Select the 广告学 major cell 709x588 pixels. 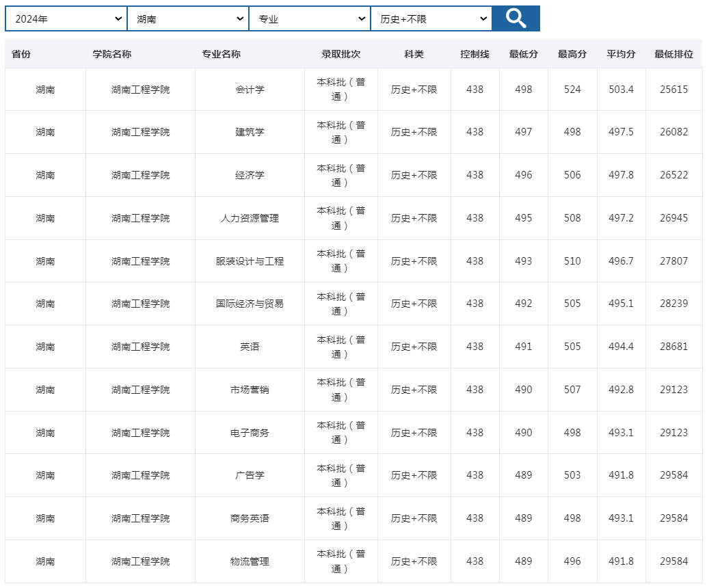click(x=250, y=475)
